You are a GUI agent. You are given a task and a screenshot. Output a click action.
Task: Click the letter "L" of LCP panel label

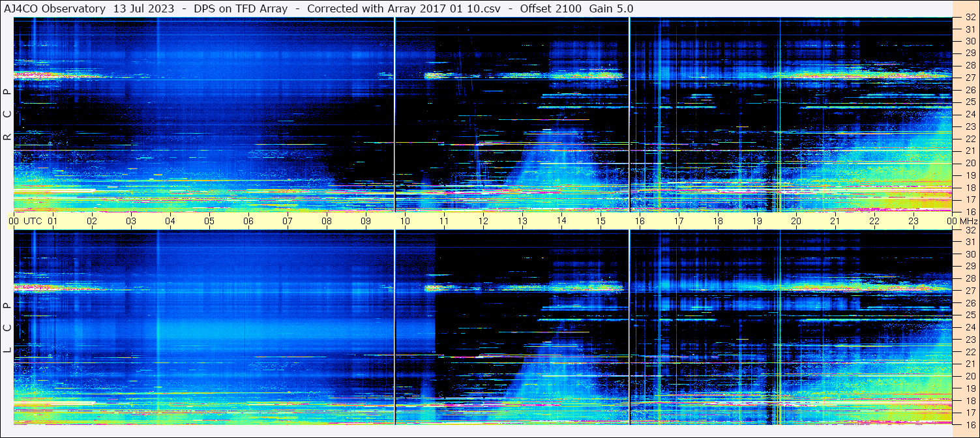point(7,350)
